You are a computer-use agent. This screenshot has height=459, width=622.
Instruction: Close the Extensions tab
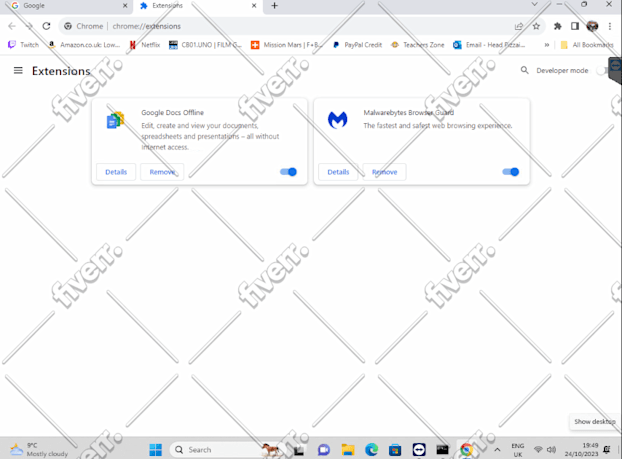click(254, 6)
